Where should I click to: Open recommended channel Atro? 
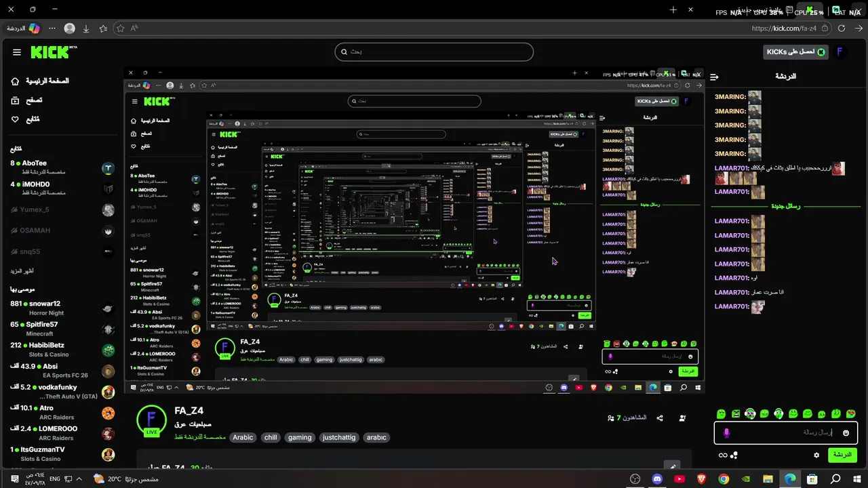point(62,413)
